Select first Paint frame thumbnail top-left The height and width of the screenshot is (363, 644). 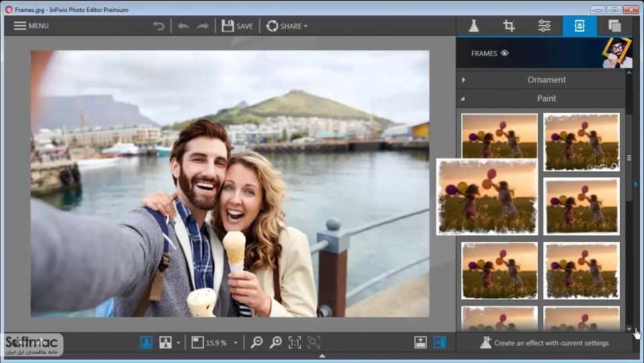[500, 136]
